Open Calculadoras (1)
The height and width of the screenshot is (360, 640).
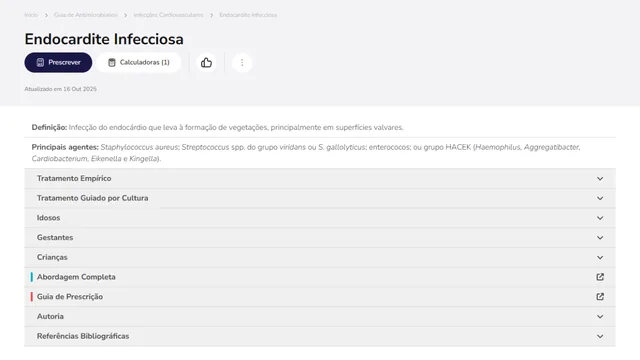[138, 62]
